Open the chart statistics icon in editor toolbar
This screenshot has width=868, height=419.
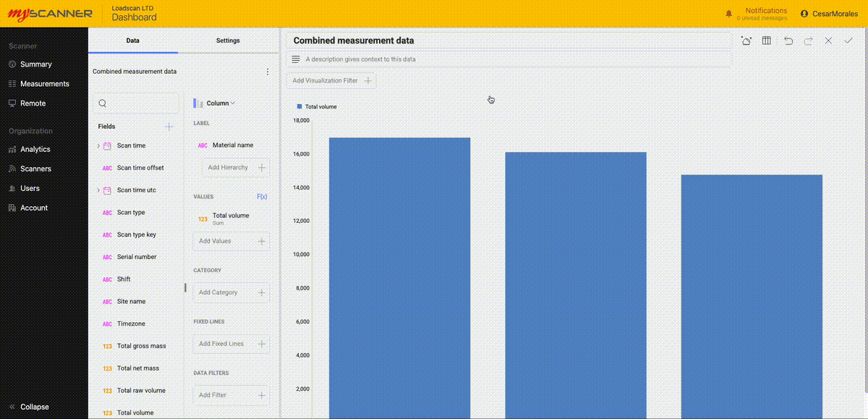coord(746,41)
